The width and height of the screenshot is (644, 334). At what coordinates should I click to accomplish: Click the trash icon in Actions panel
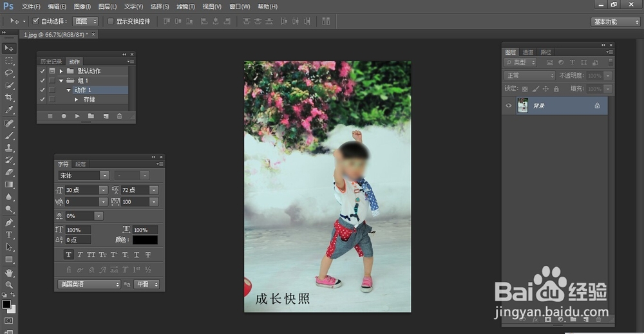point(120,116)
